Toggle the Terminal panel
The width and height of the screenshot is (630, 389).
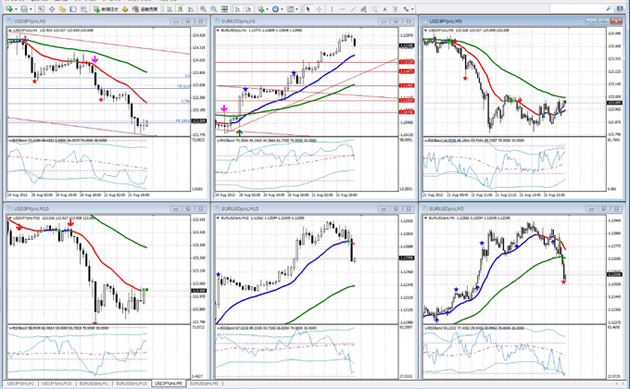73,9
